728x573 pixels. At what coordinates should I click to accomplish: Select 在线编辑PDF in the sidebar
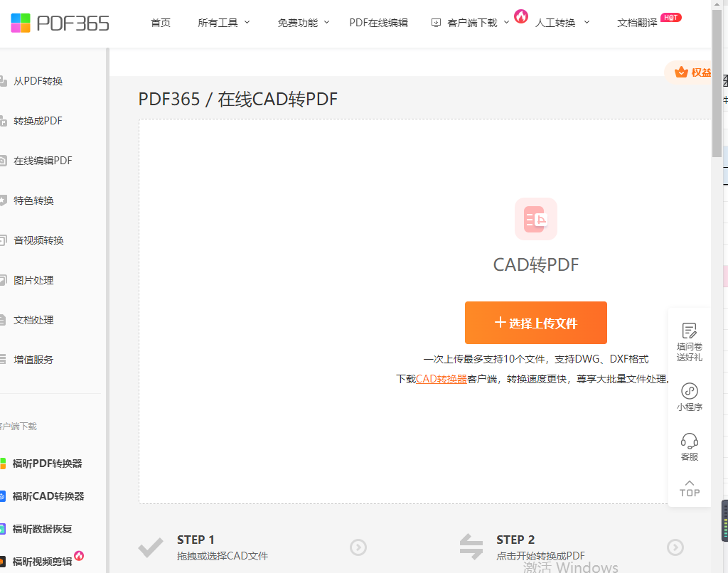click(x=43, y=161)
